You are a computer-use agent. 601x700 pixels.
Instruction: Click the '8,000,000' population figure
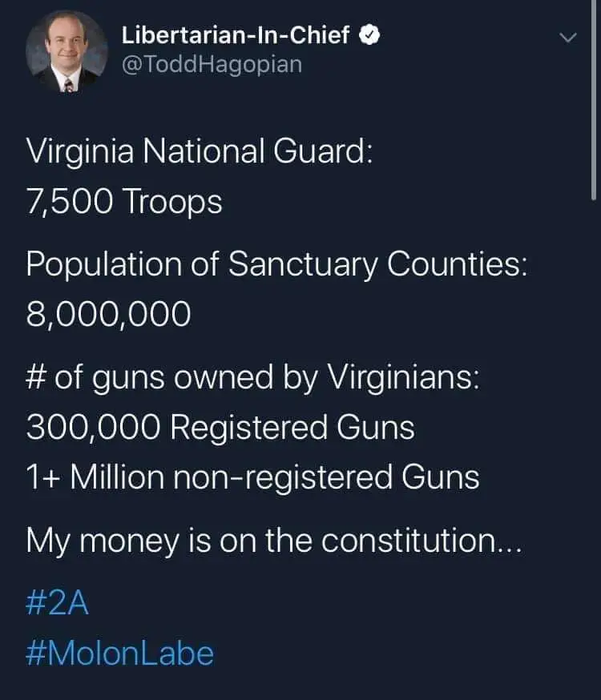(109, 314)
